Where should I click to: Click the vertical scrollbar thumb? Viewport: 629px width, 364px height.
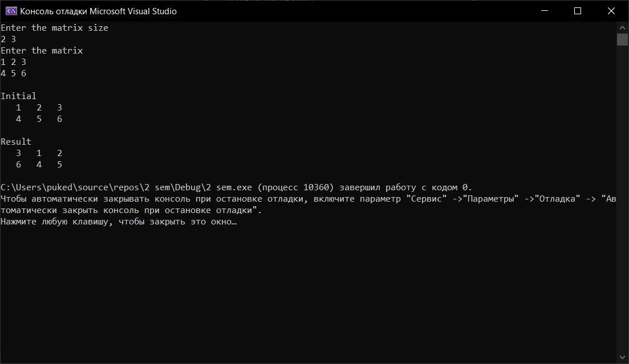coord(622,39)
